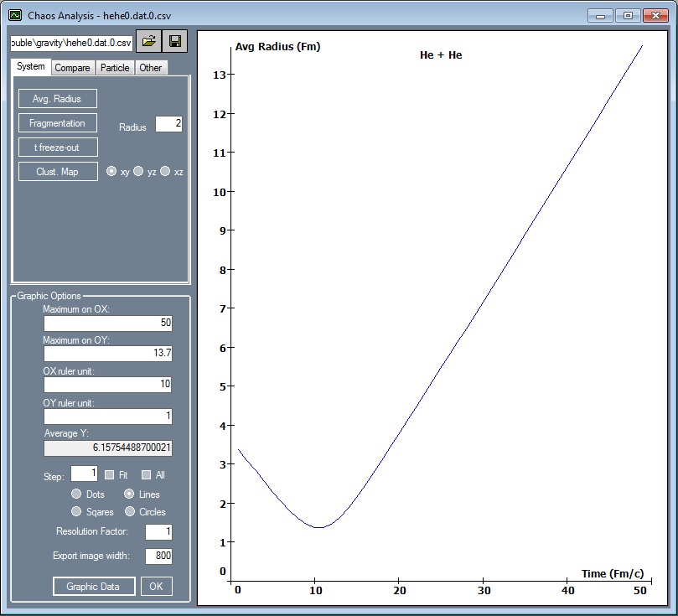Enable the Fit checkbox
The image size is (678, 616).
[109, 474]
